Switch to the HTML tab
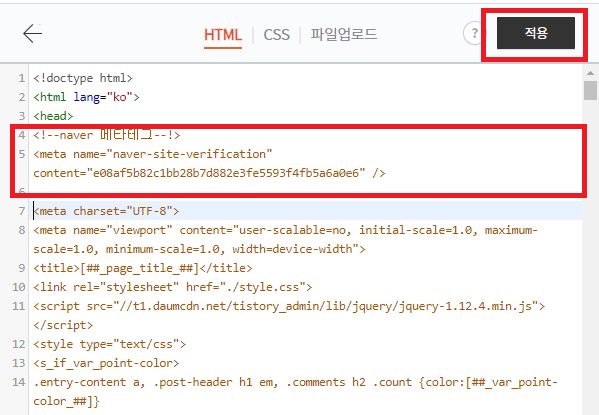The width and height of the screenshot is (599, 415). click(223, 35)
